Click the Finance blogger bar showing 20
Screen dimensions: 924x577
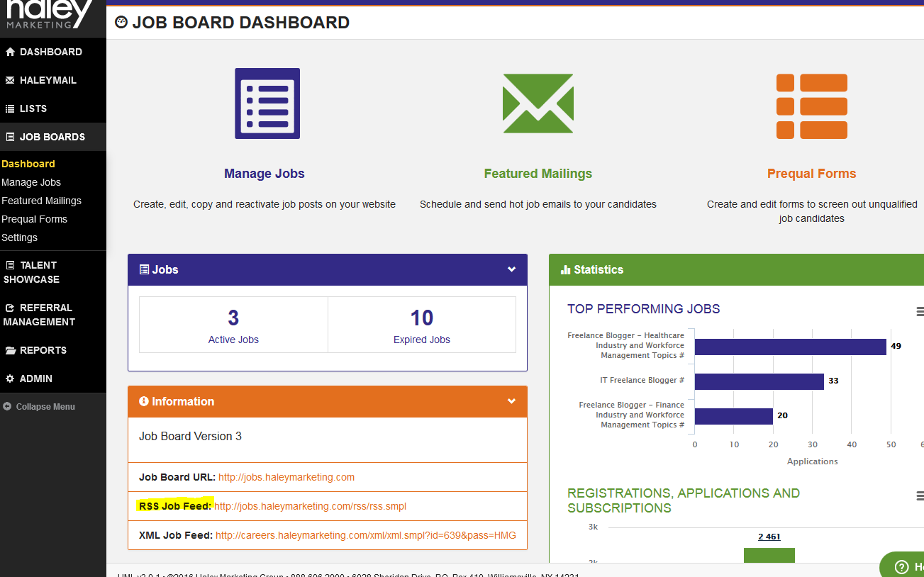(x=734, y=416)
